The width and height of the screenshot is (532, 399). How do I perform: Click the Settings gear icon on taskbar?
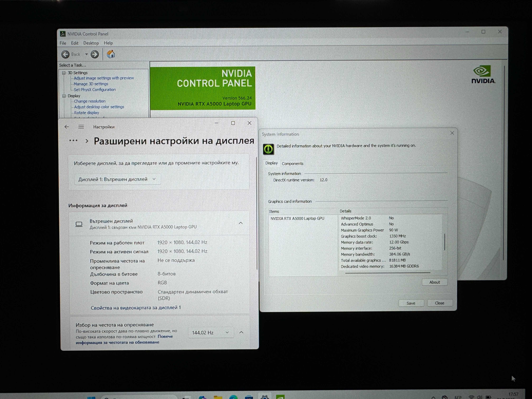tap(265, 397)
